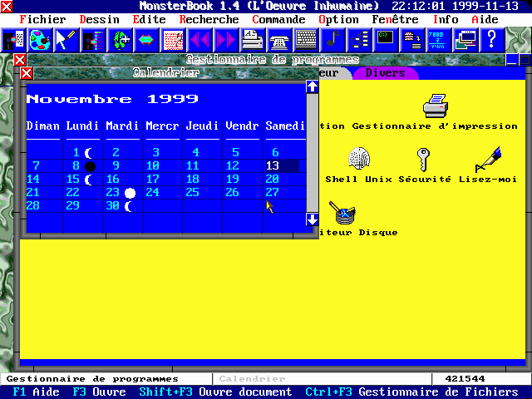Click the calendar scroll down arrow
Screen dimensions: 532x399
pyautogui.click(x=313, y=219)
